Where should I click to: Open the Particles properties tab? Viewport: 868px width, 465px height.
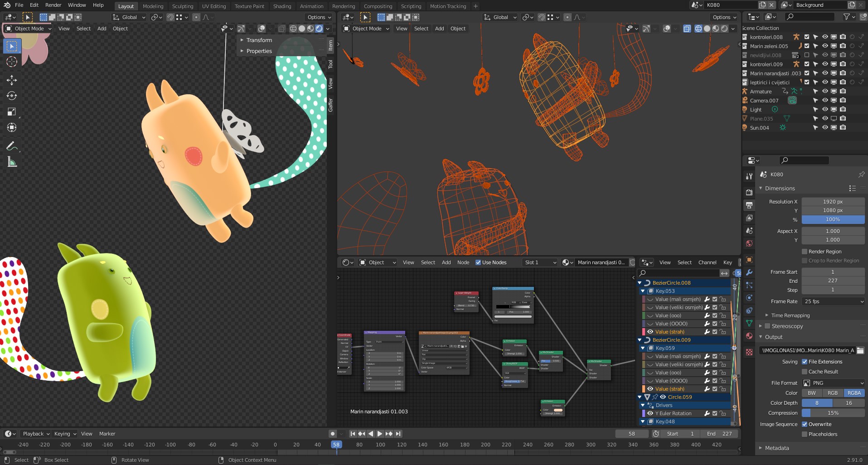point(749,285)
